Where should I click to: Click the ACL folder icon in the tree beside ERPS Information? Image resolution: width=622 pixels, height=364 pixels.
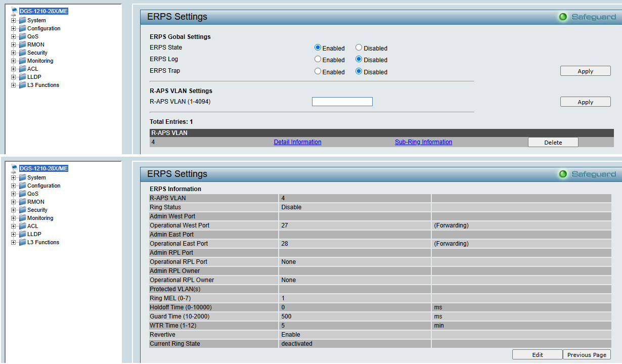click(23, 226)
